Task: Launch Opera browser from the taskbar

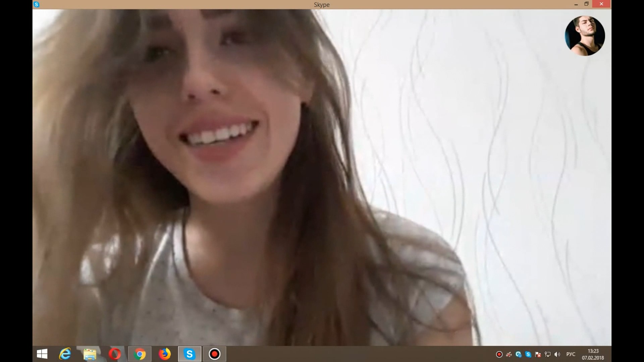Action: pos(115,354)
